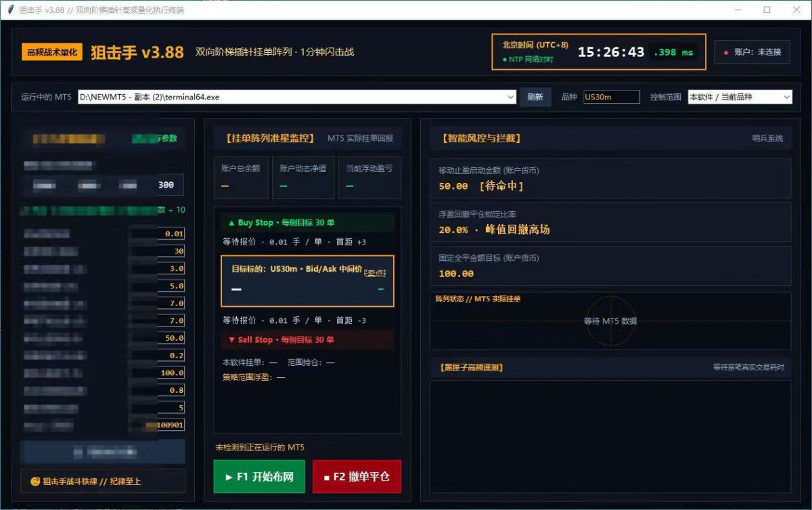This screenshot has height=510, width=812.
Task: Click the emoji icon on 狙击手战斗铁律
Action: (x=36, y=482)
